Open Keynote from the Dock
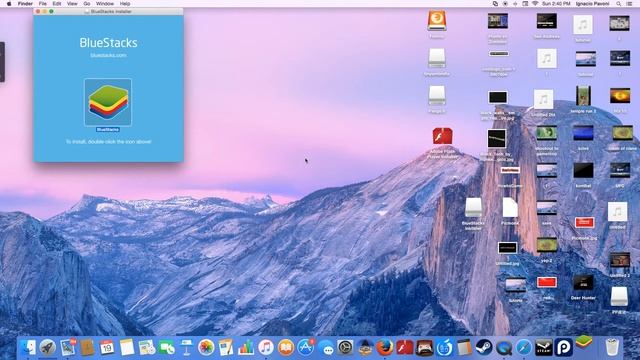Screen dimensions: 640x360 (186, 347)
